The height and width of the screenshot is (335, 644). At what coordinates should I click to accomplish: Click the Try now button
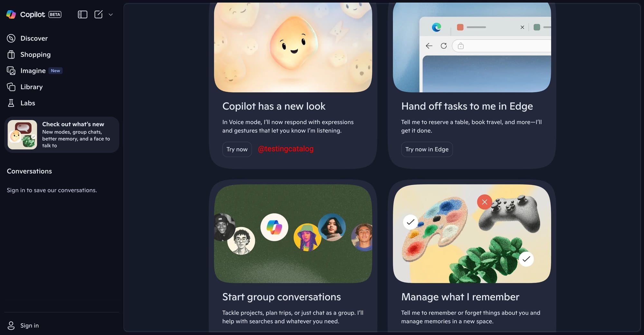click(237, 149)
